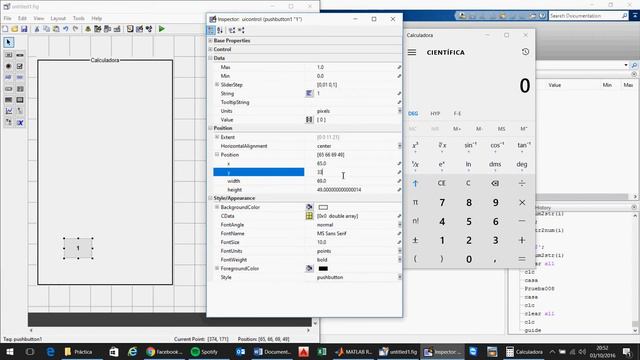Select the Radio Button component tool
640x360 pixels.
9,66
